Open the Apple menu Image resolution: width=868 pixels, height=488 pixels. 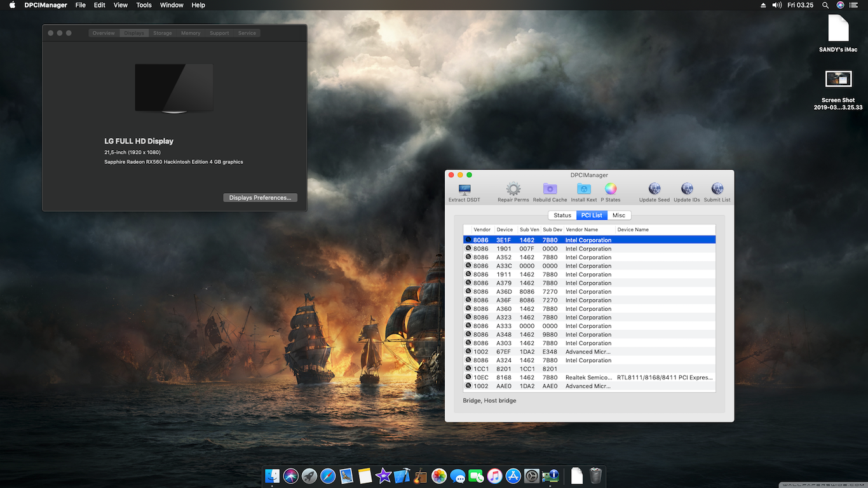[12, 5]
